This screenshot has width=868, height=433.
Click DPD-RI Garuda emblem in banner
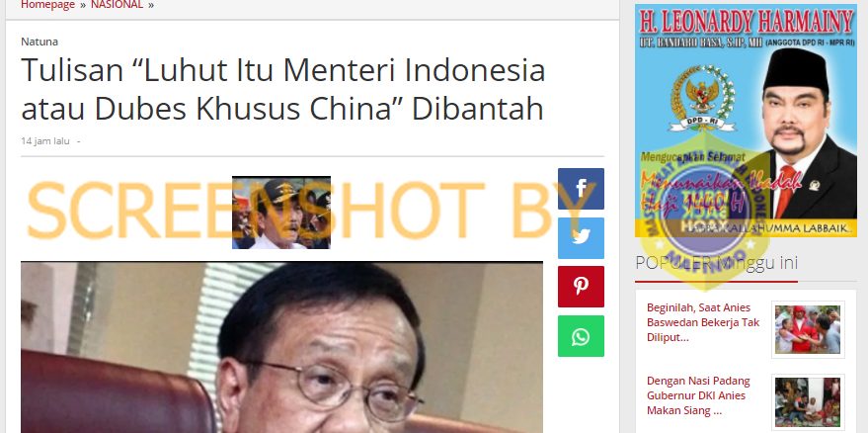coord(702,98)
